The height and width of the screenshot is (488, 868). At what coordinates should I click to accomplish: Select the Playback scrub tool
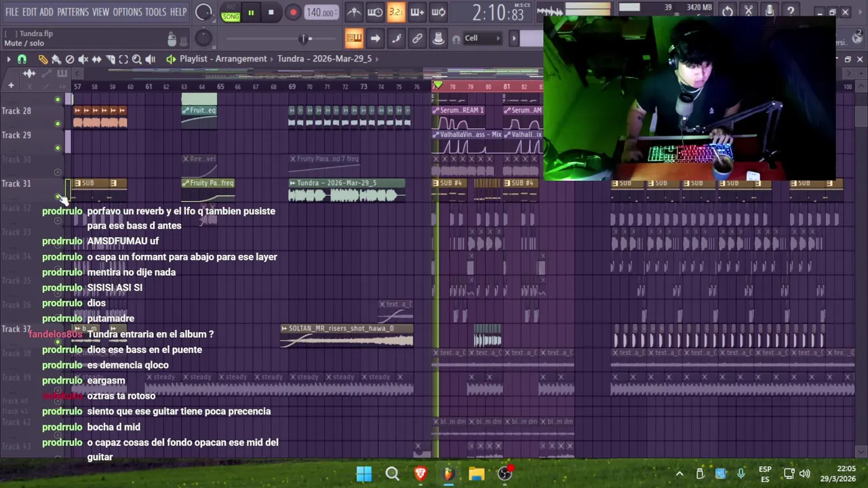pos(150,59)
